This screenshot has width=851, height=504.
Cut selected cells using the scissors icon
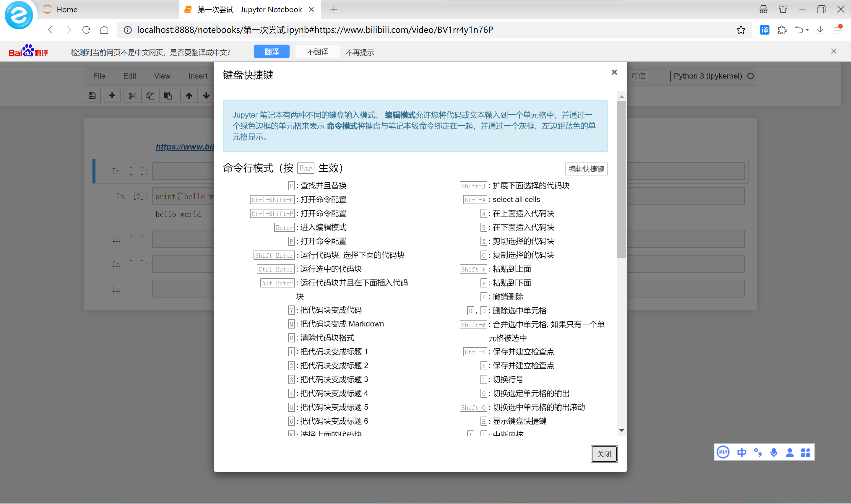[132, 96]
